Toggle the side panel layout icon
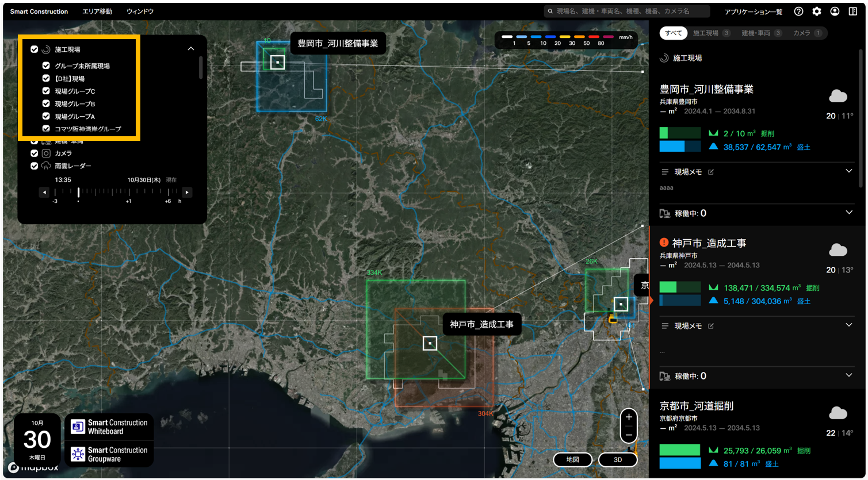The width and height of the screenshot is (868, 480). pyautogui.click(x=853, y=11)
